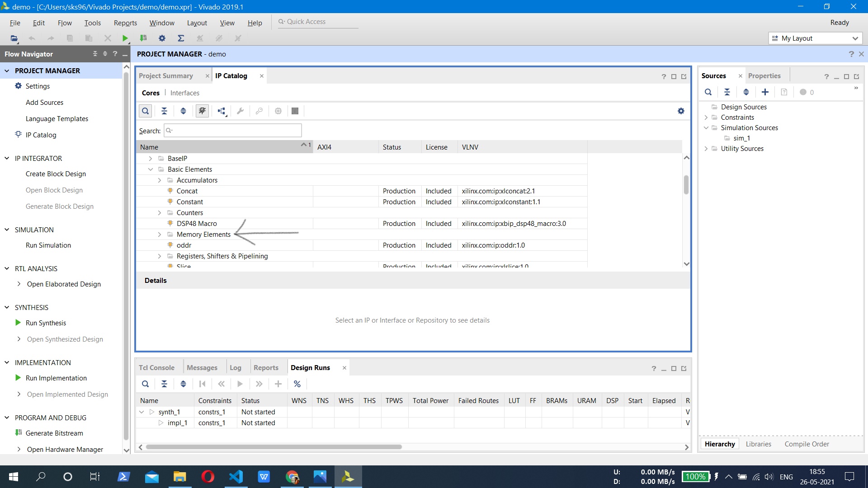Viewport: 868px width, 488px height.
Task: Open the Flow menu
Action: pyautogui.click(x=65, y=23)
